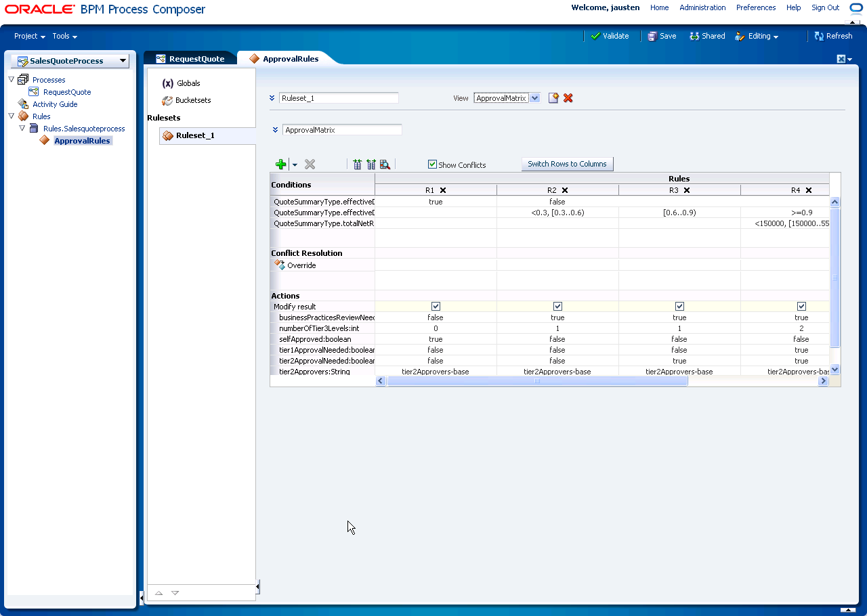Click the Activity Guide icon in tree
867x616 pixels.
(x=23, y=104)
